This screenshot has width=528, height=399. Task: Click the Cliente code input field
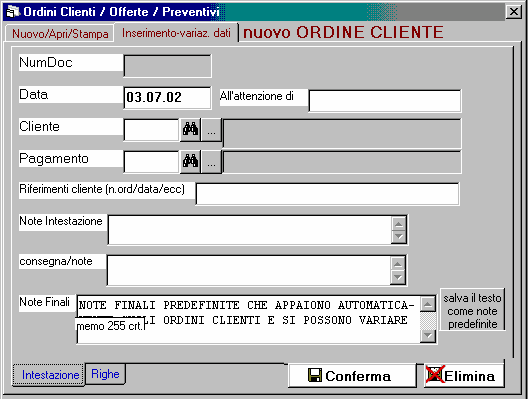tap(151, 130)
